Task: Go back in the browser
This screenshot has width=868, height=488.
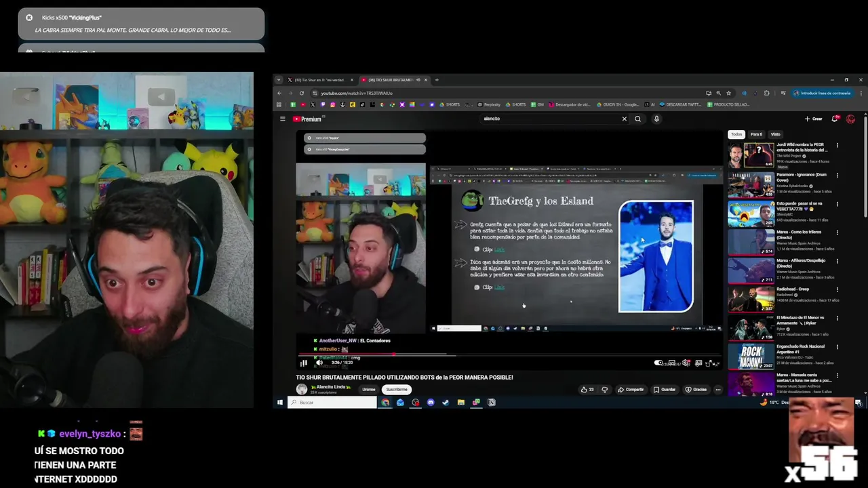Action: point(279,93)
